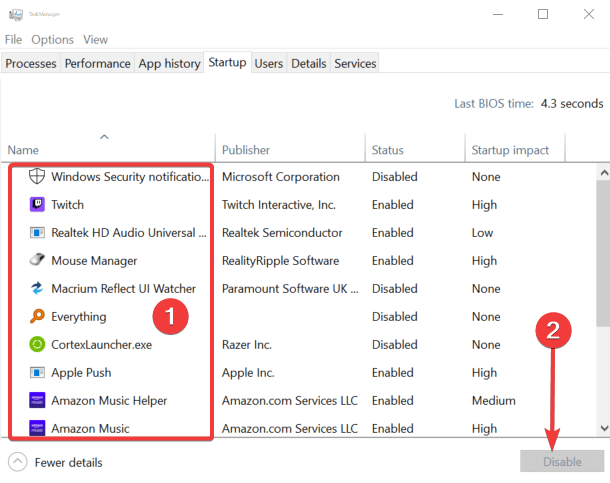Select Realtek HD Audio Universal entry
This screenshot has width=610, height=483.
tap(129, 233)
